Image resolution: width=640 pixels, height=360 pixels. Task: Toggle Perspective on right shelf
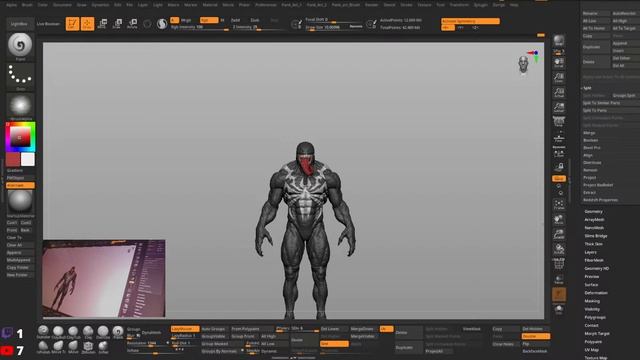tap(559, 122)
